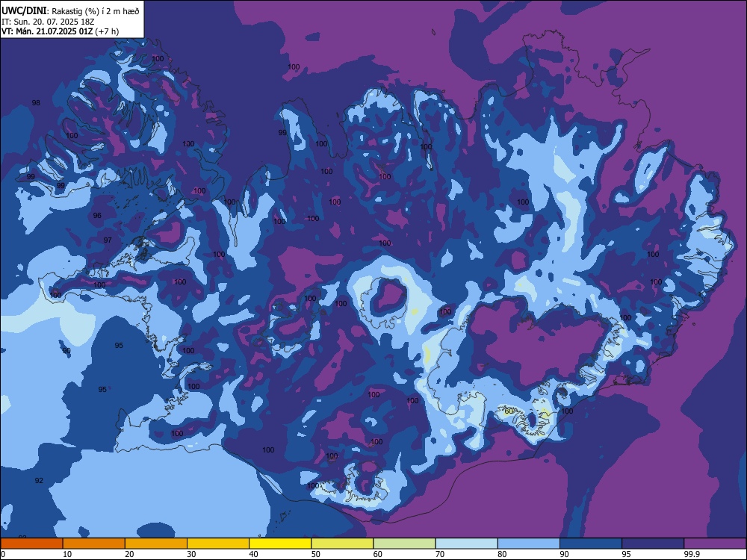Click the legend tick label '40'
Viewport: 747px width, 560px height.
click(x=254, y=554)
